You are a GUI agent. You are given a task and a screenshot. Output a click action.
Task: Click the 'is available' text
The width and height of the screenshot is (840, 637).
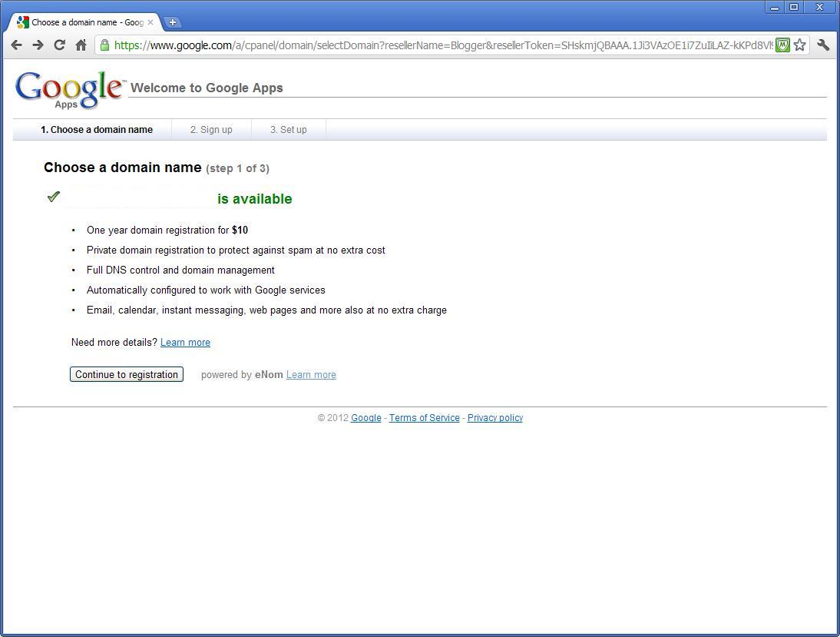click(x=254, y=199)
